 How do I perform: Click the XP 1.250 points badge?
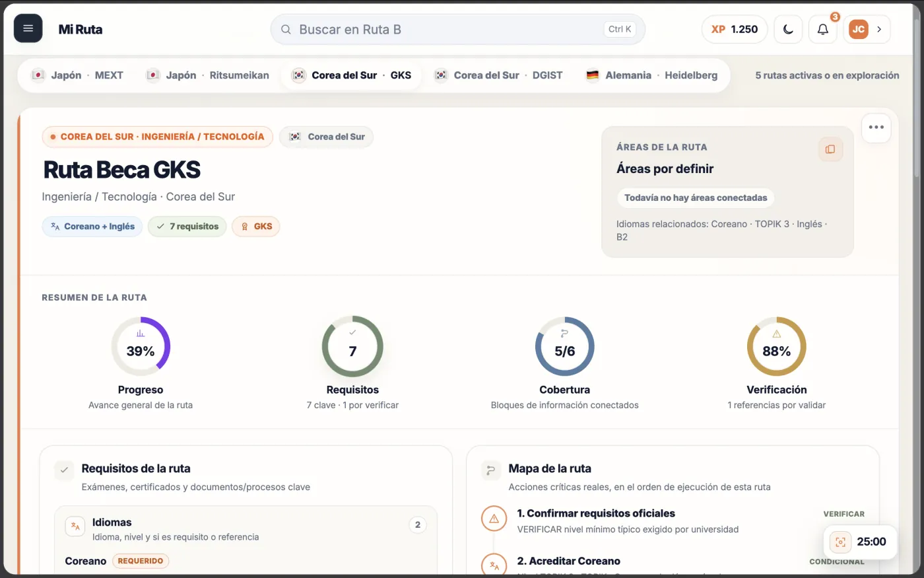click(x=735, y=29)
